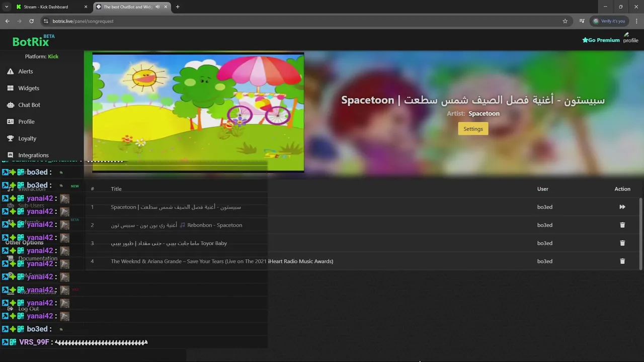This screenshot has width=644, height=362.
Task: Reload the page in browser
Action: 31,21
